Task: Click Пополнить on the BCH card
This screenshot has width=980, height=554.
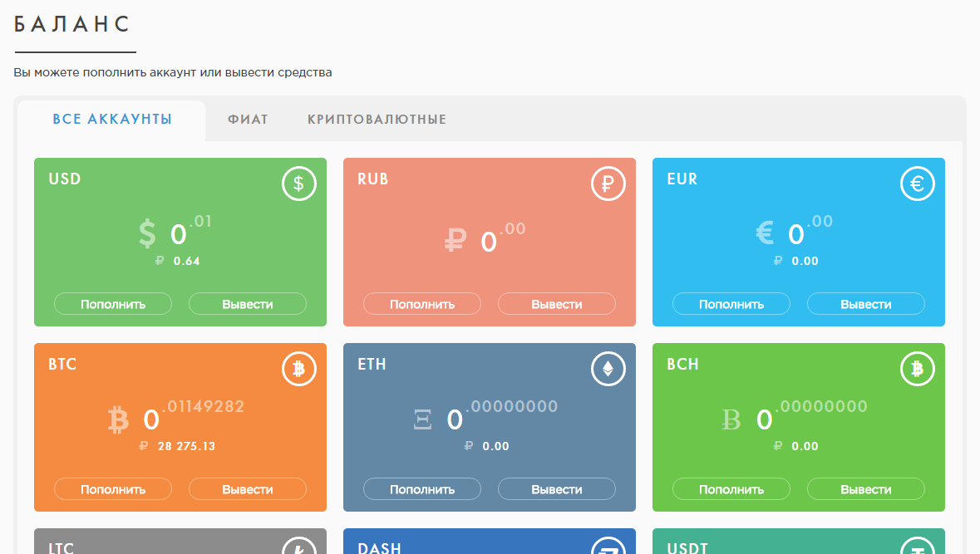Action: 731,489
